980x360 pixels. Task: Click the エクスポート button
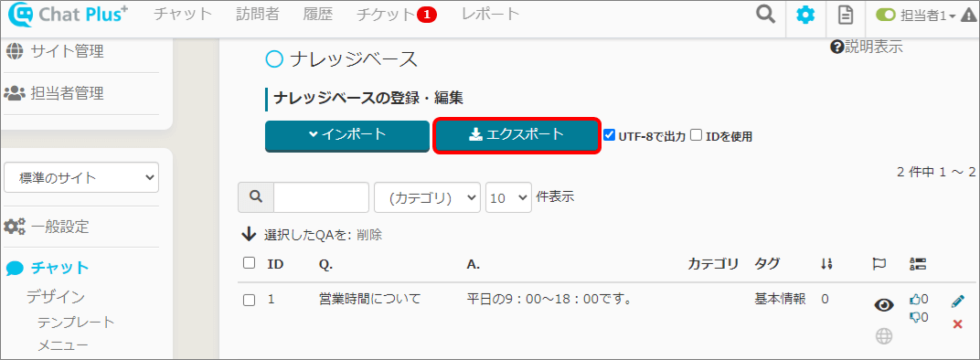point(517,134)
